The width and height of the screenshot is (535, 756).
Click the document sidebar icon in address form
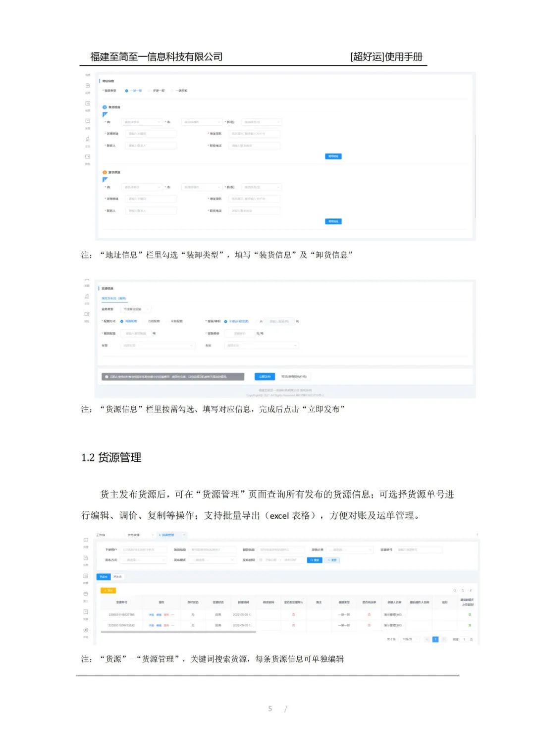point(88,86)
